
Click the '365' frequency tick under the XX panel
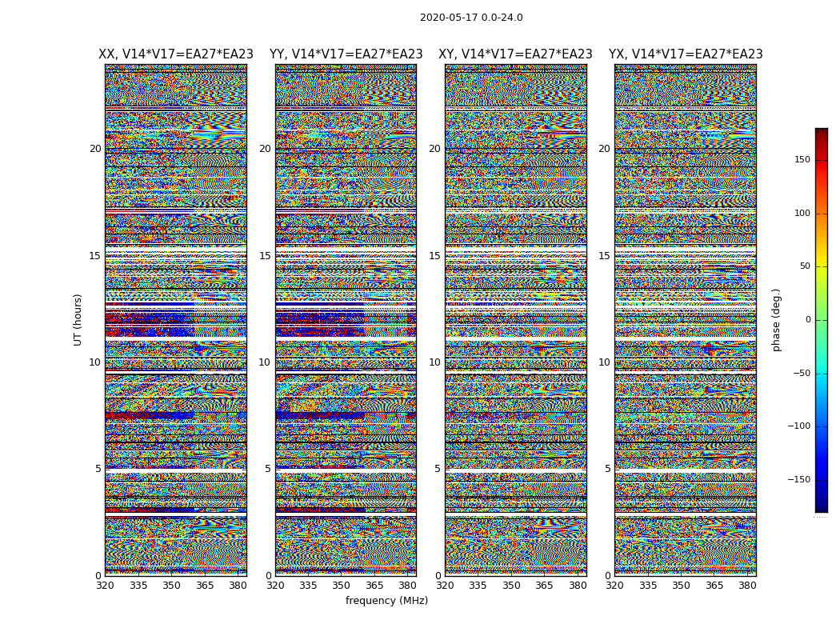[x=205, y=586]
